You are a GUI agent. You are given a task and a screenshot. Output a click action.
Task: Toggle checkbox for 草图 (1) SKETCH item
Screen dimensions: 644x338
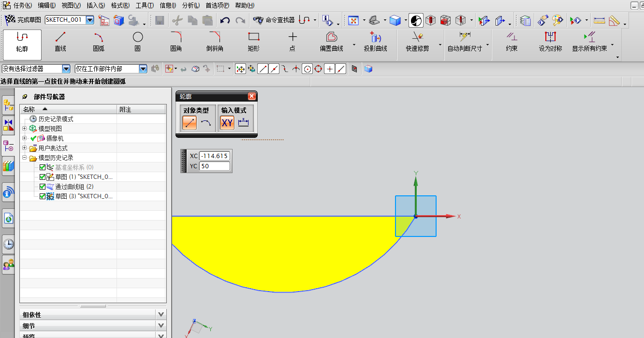pos(43,177)
